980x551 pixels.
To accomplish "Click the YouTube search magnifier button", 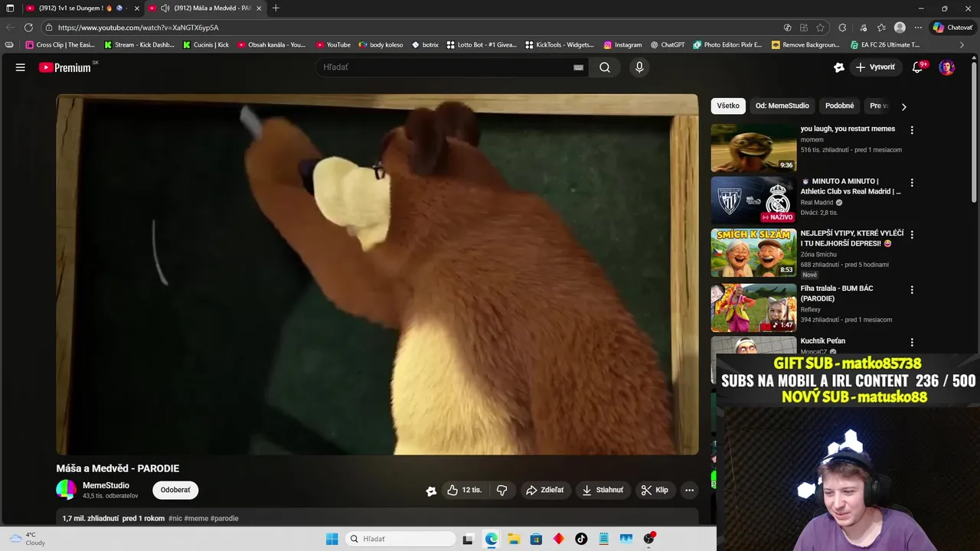I will 605,67.
